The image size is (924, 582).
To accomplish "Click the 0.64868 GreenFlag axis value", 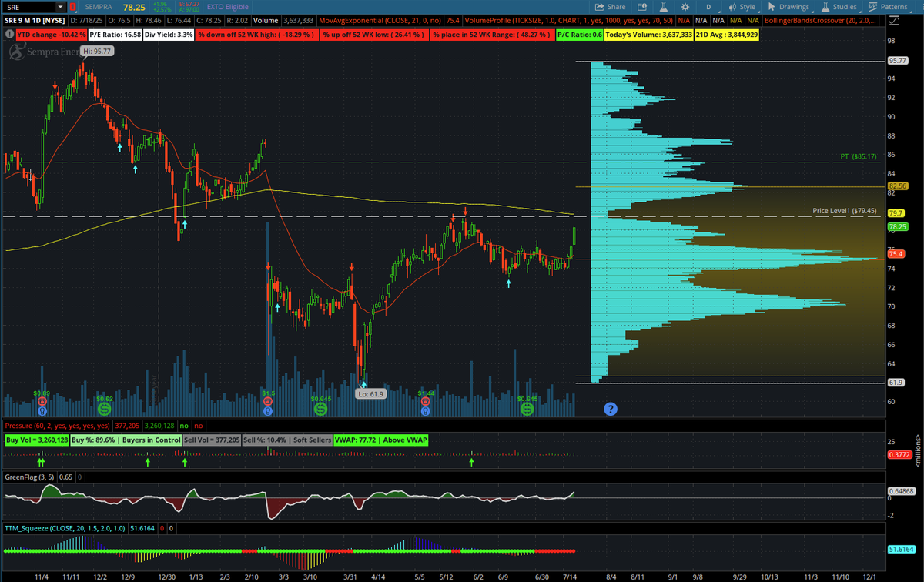I will coord(901,490).
